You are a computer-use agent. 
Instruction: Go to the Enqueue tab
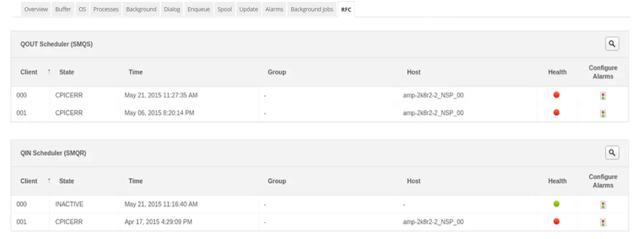(x=198, y=9)
